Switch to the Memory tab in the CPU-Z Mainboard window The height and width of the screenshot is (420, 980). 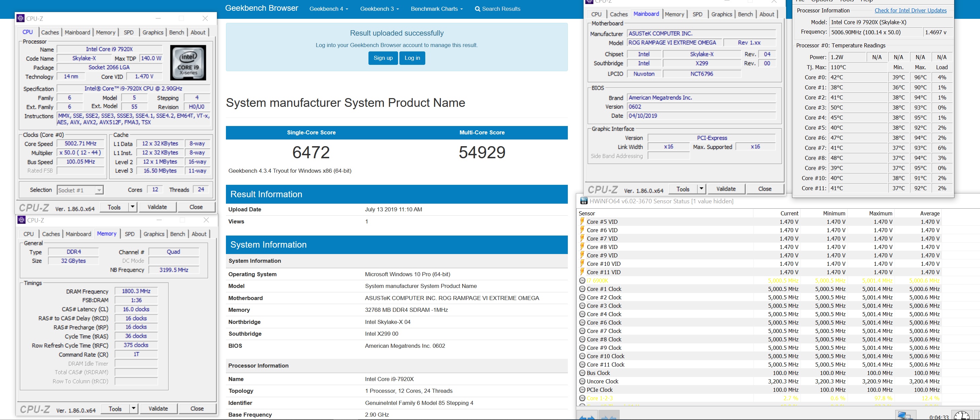(x=674, y=14)
